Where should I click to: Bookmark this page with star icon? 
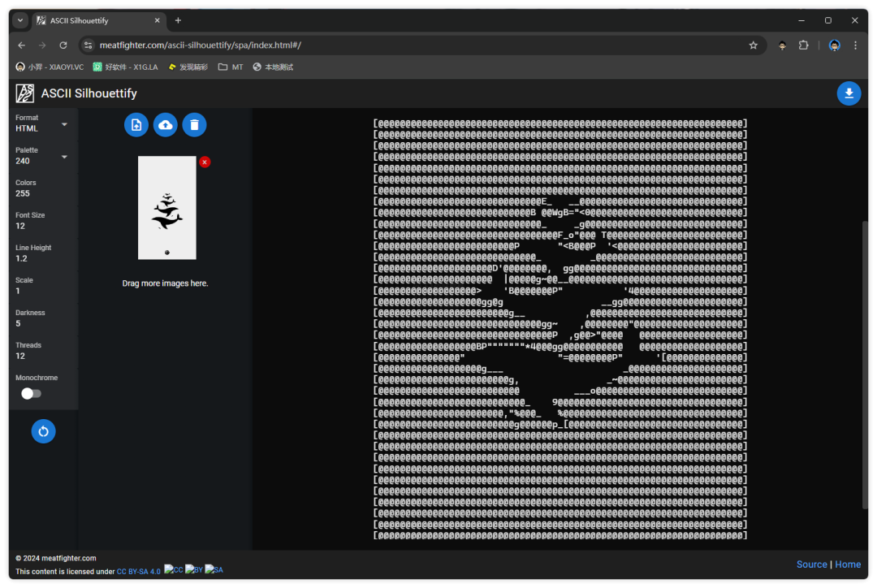click(753, 45)
